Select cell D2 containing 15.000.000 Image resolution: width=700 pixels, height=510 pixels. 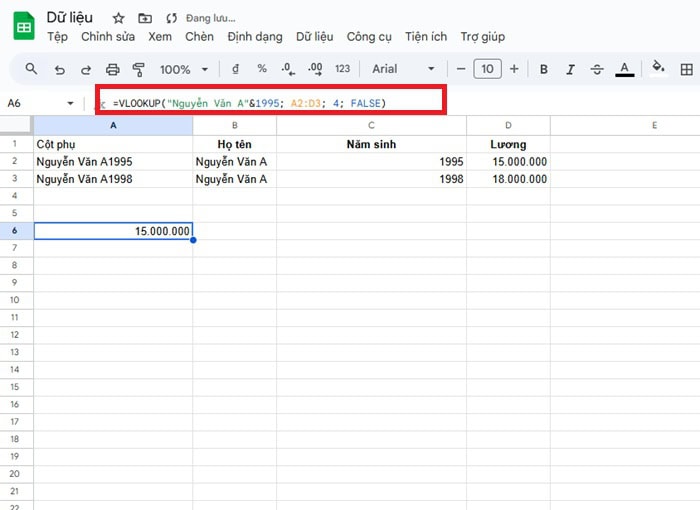[508, 161]
